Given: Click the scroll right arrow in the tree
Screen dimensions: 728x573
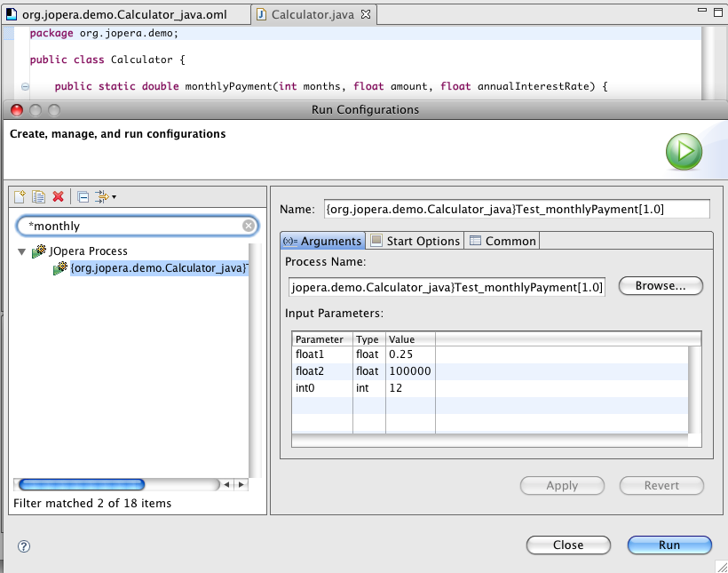Looking at the screenshot, I should pos(241,485).
